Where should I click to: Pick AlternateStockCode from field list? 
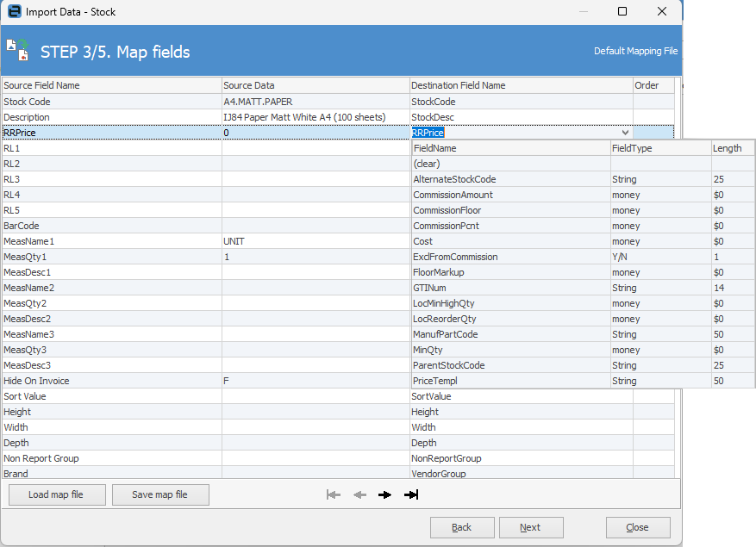tap(454, 179)
